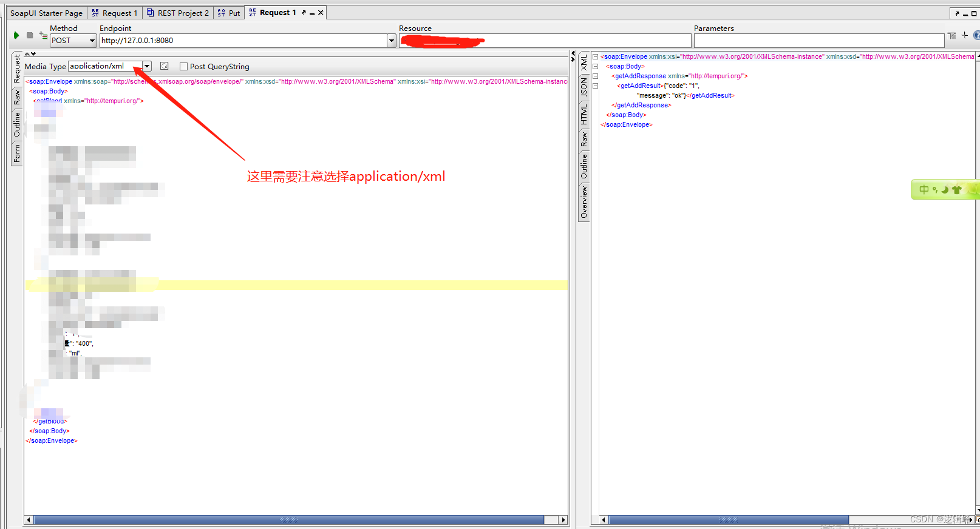Open the REST Project 2 tab
Image resolution: width=980 pixels, height=529 pixels.
click(x=178, y=13)
